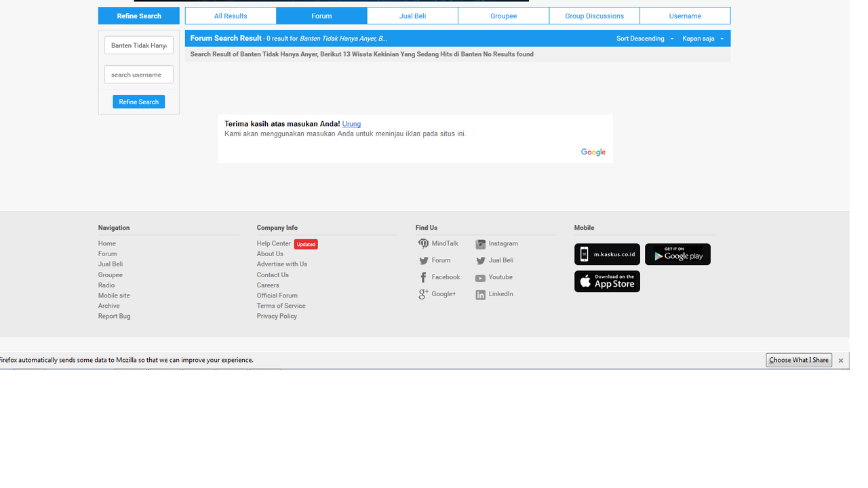Open the About Us link
Viewport: 868px width, 488px height.
[x=270, y=254]
